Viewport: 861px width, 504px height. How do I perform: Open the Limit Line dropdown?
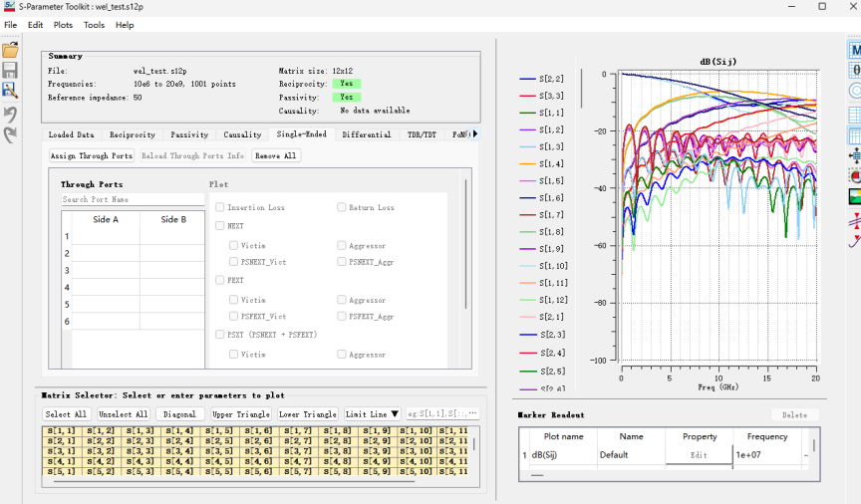[373, 414]
